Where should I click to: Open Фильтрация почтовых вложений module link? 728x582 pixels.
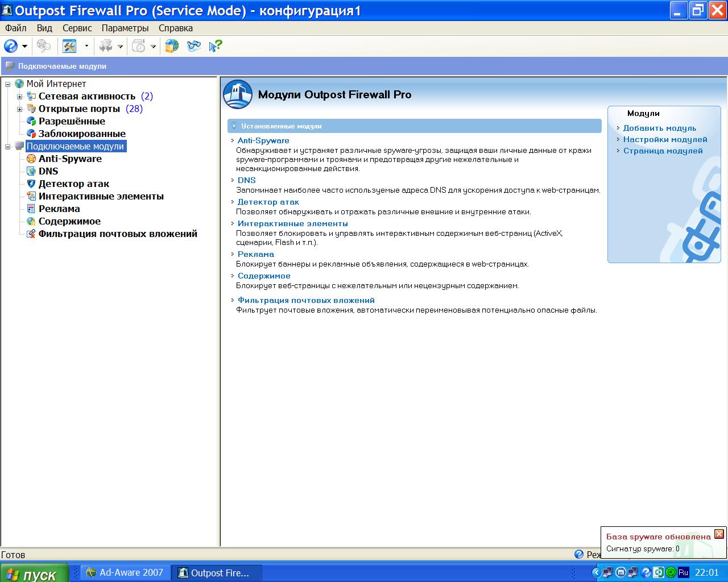306,300
